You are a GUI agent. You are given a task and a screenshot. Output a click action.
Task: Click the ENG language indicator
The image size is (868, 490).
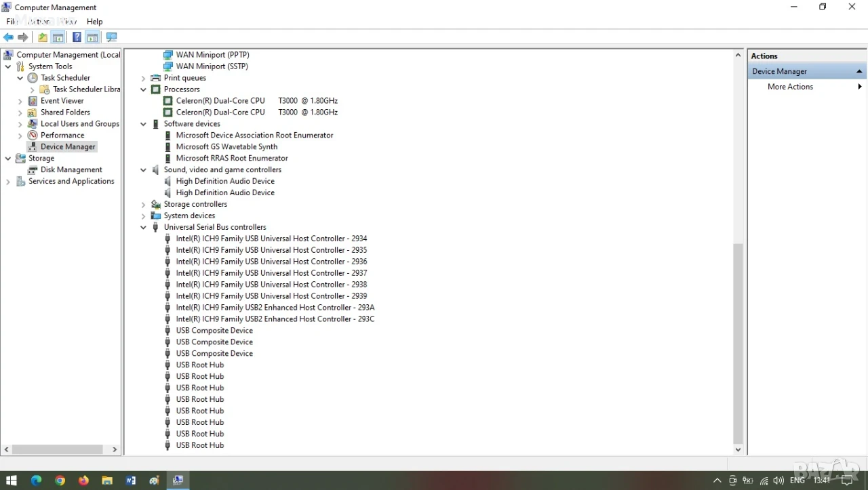(797, 481)
